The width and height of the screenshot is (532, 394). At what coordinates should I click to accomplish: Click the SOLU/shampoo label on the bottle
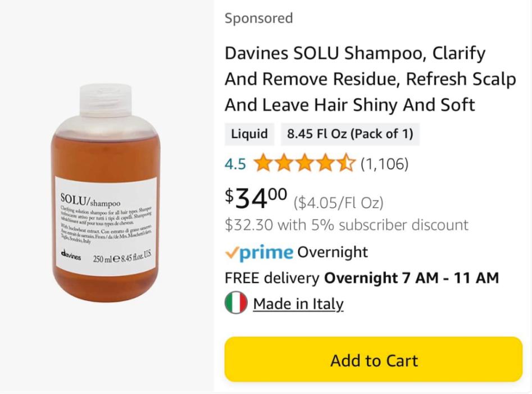click(90, 200)
